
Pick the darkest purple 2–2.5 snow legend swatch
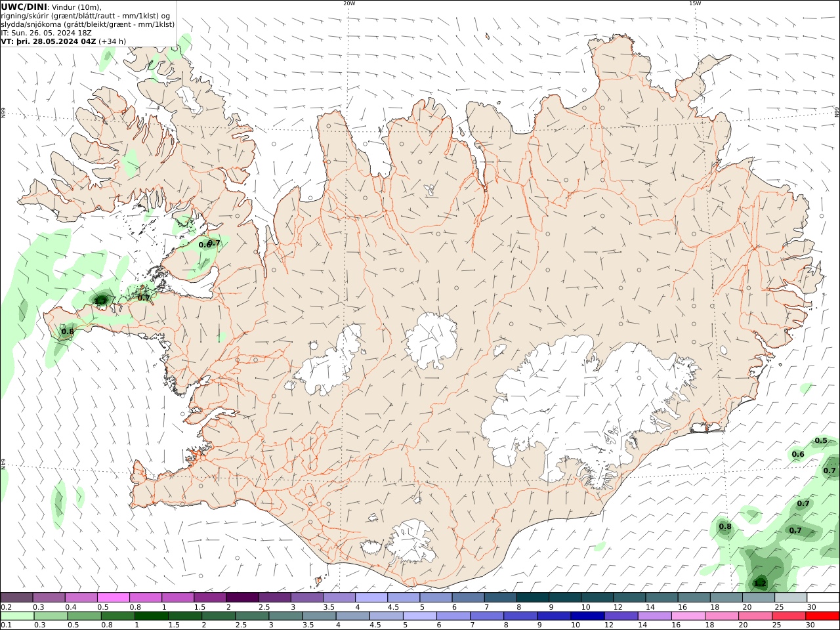[243, 598]
